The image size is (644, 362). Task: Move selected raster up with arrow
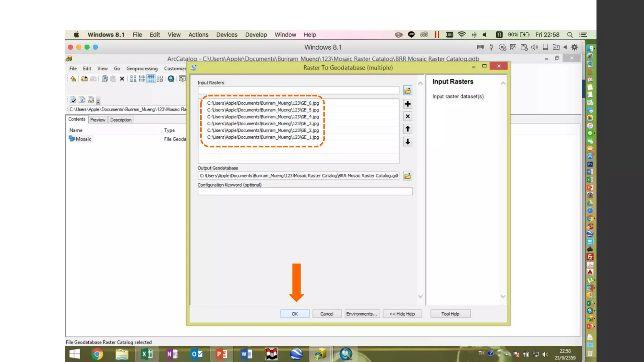pyautogui.click(x=408, y=129)
